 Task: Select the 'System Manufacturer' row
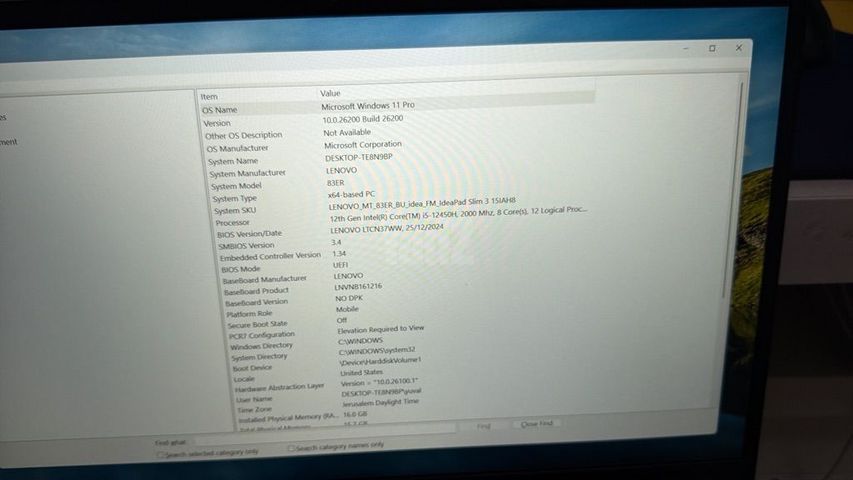pos(248,173)
